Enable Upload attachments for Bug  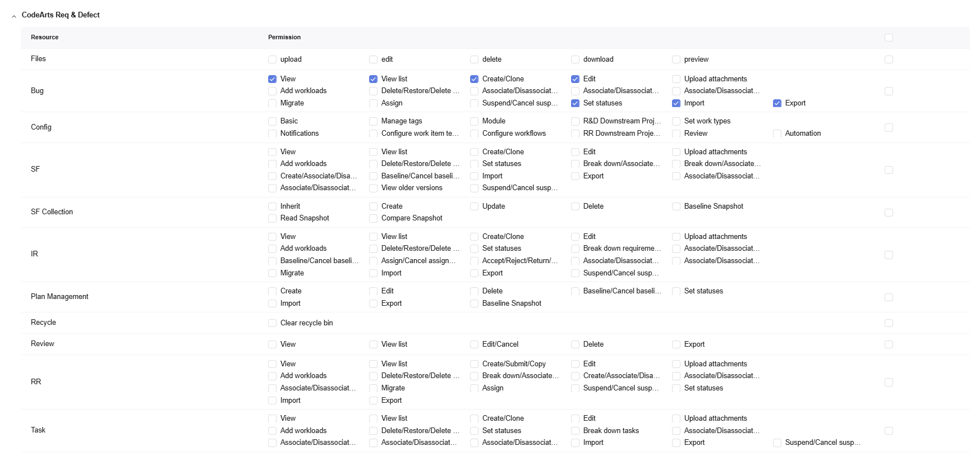click(x=676, y=79)
